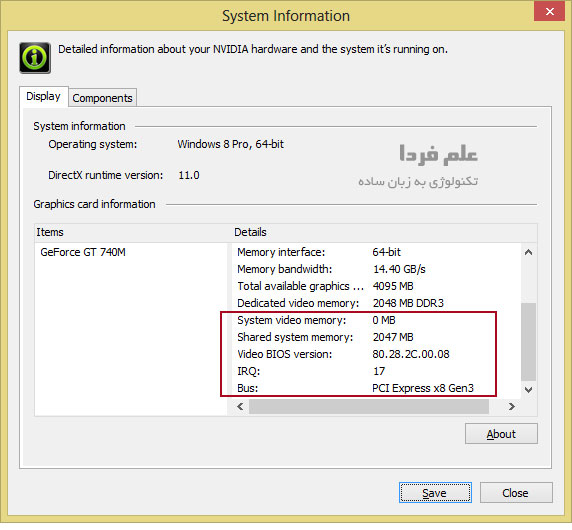572x530 pixels.
Task: Select the Video BIOS version row
Action: pos(377,354)
